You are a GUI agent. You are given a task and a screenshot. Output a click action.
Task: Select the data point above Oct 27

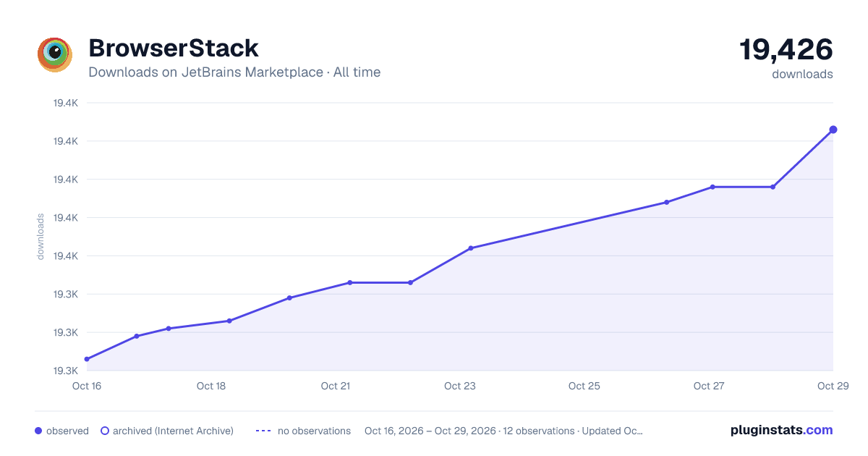click(x=712, y=187)
